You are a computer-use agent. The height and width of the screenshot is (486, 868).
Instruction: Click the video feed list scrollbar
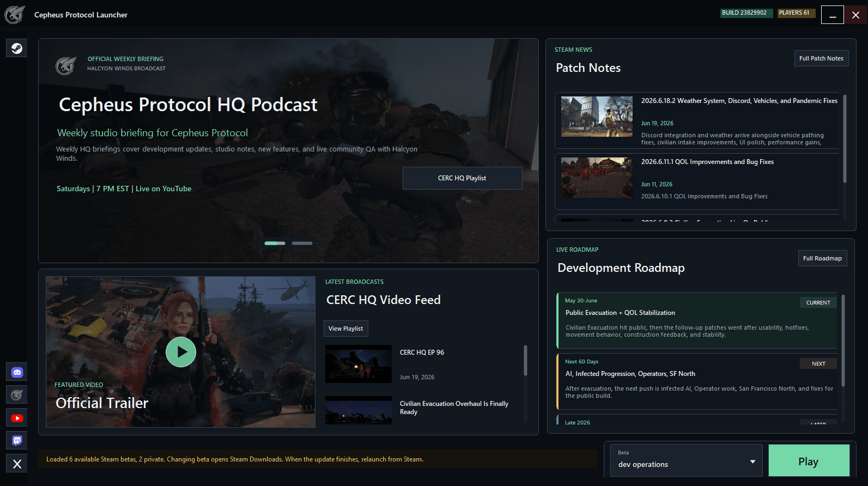pyautogui.click(x=525, y=360)
